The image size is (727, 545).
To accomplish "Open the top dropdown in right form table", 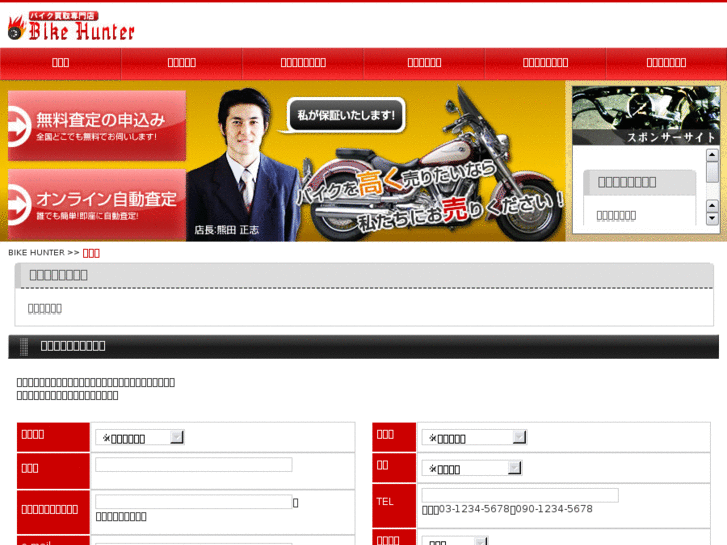I will [x=474, y=437].
